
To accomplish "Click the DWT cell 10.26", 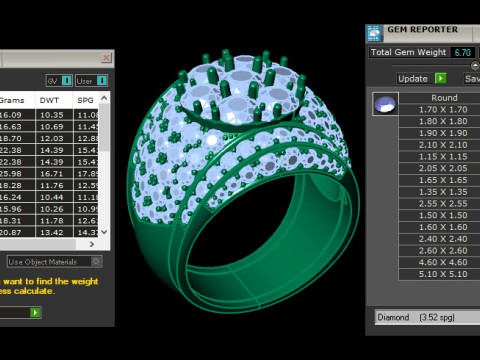I will tap(53, 209).
